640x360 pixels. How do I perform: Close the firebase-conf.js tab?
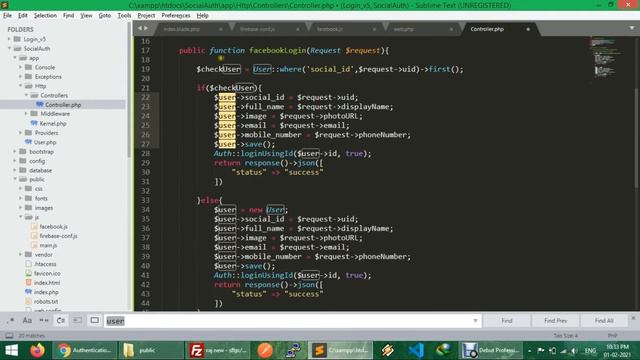[298, 29]
